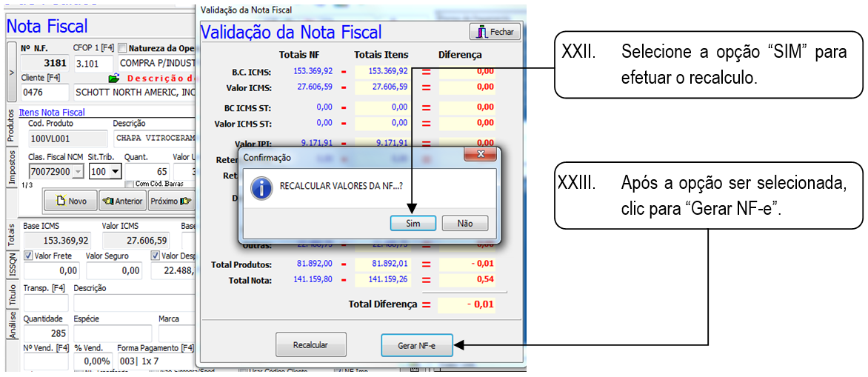Viewport: 868px width, 377px height.
Task: Uncheck the Valor Frete checkbox
Action: 29,256
